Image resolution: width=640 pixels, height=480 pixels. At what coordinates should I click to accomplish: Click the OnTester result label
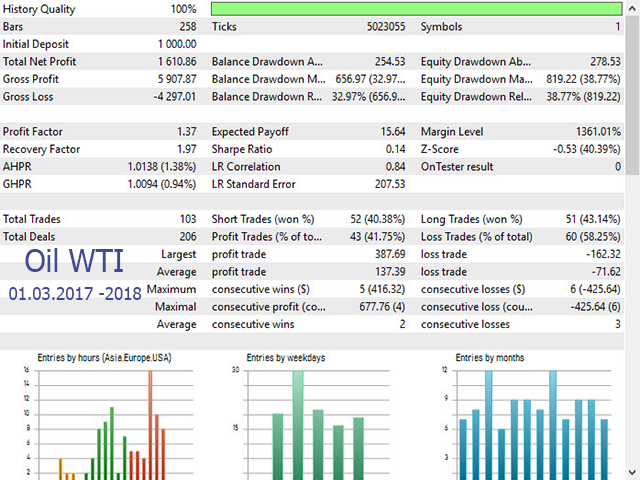pos(457,167)
